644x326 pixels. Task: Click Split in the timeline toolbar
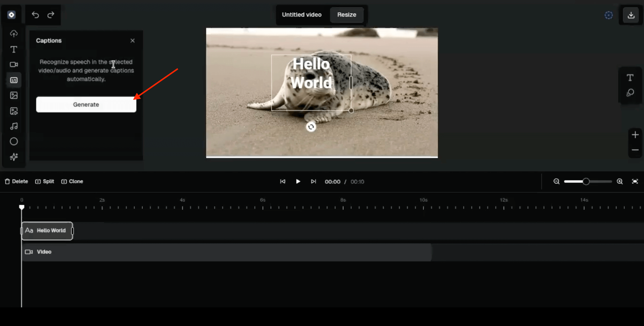click(45, 181)
